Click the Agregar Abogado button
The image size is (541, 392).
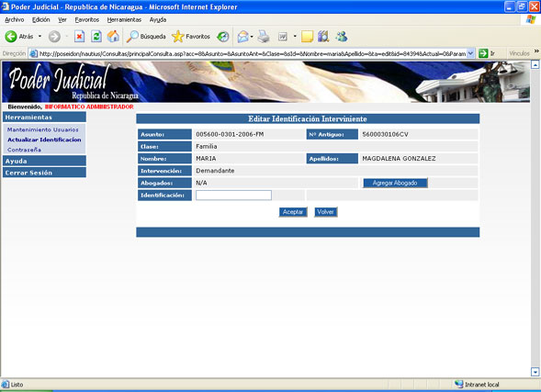(x=395, y=183)
